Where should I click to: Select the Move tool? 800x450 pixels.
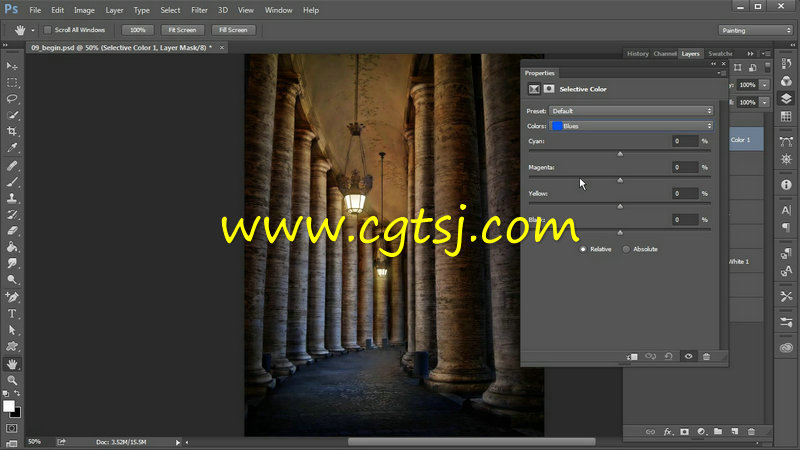[12, 66]
